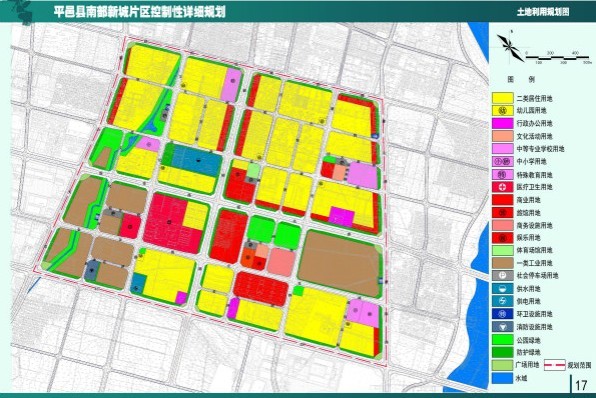The height and width of the screenshot is (398, 596).
Task: Click the 图例 legend heading
Action: [x=521, y=79]
